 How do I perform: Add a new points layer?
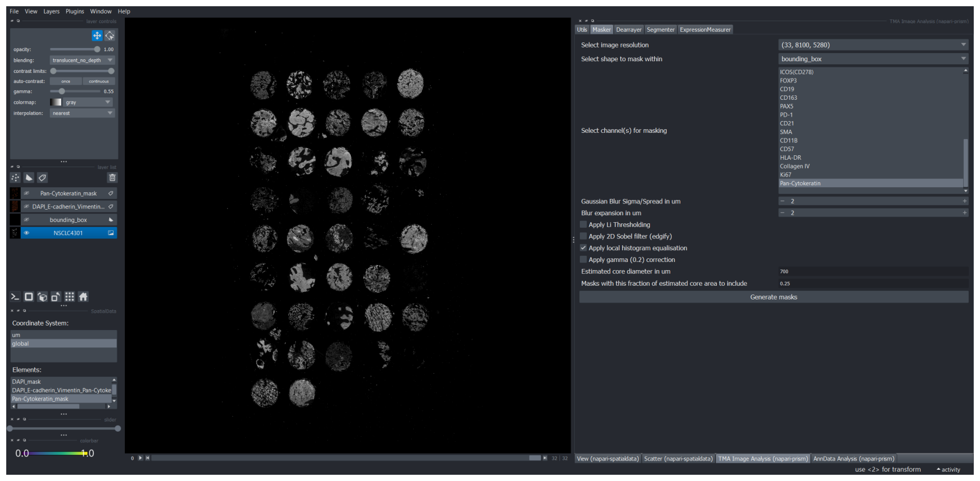[x=16, y=178]
